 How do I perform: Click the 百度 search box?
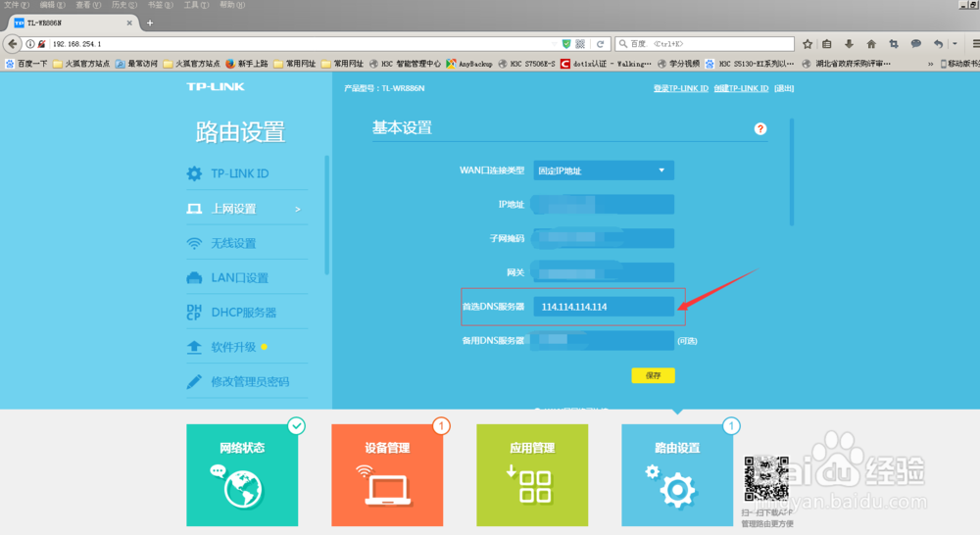(x=705, y=44)
